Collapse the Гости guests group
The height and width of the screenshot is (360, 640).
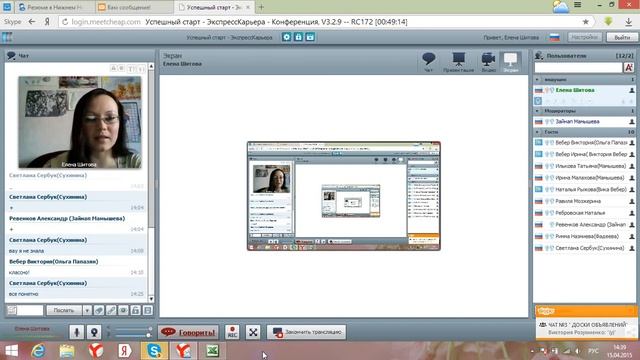[x=537, y=132]
